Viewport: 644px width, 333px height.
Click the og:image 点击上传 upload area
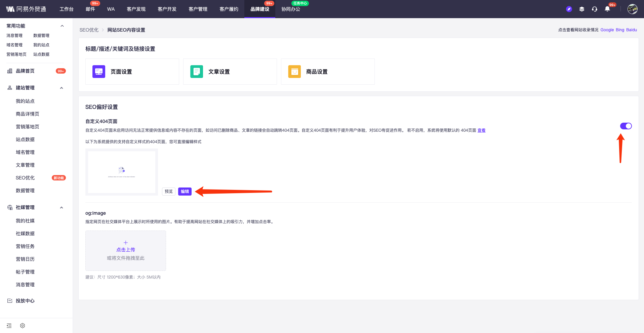pyautogui.click(x=126, y=250)
